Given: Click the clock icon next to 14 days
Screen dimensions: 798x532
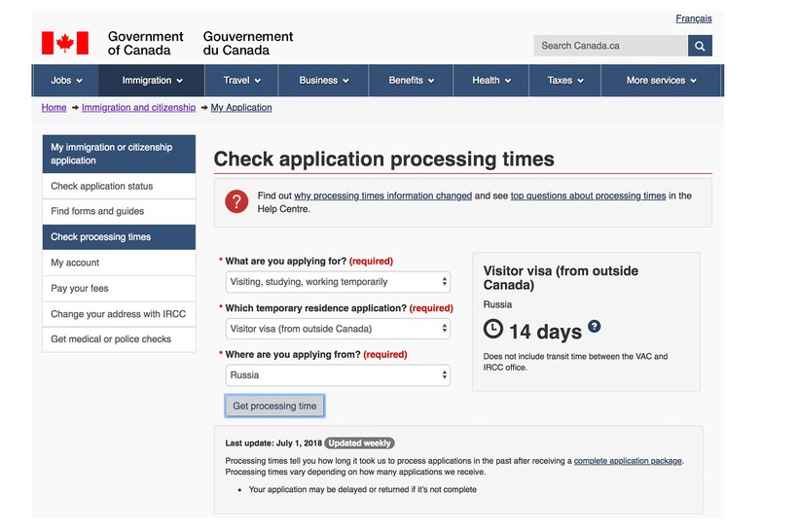Looking at the screenshot, I should click(x=493, y=329).
